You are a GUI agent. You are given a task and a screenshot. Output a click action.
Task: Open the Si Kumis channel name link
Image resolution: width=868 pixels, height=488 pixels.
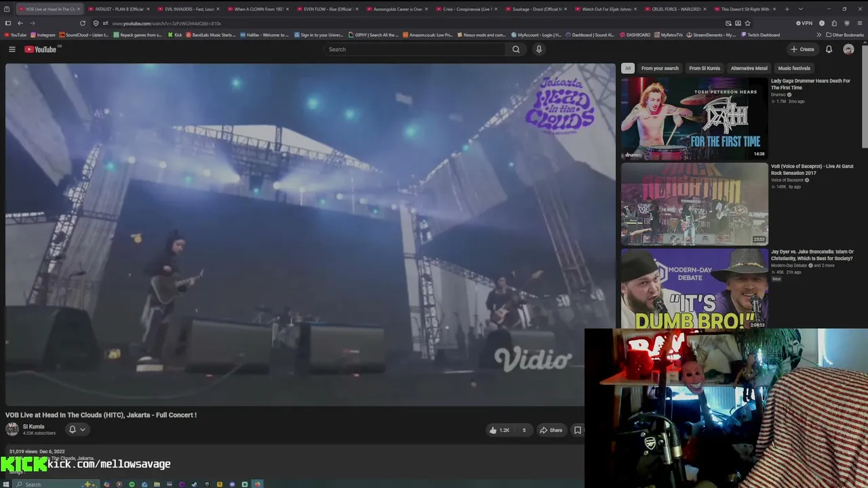(34, 427)
